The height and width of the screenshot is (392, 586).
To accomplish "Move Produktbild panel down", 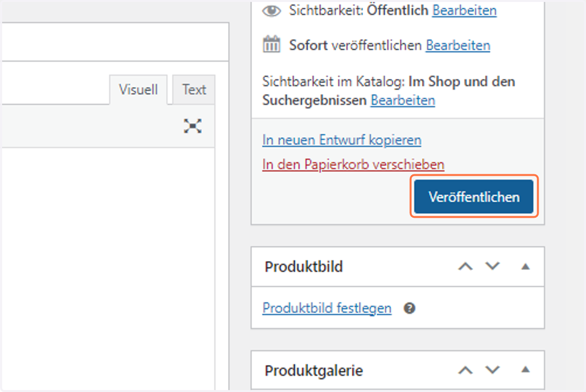I will point(493,267).
